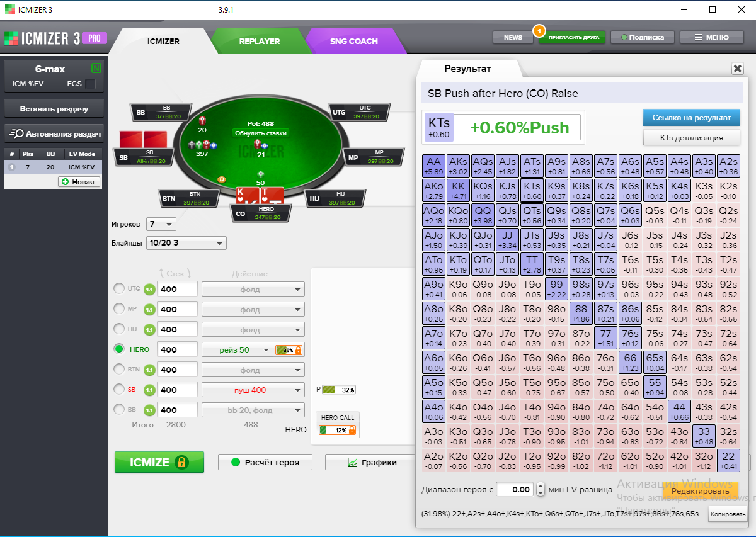Click the ICMIZER 3 logo icon
This screenshot has width=756, height=537.
tap(11, 38)
